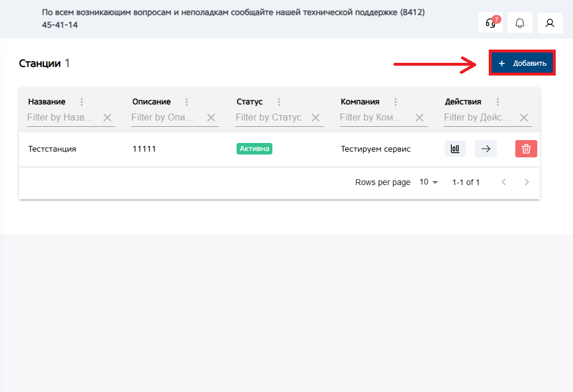The height and width of the screenshot is (392, 573).
Task: Click the Добавить button
Action: (x=522, y=63)
